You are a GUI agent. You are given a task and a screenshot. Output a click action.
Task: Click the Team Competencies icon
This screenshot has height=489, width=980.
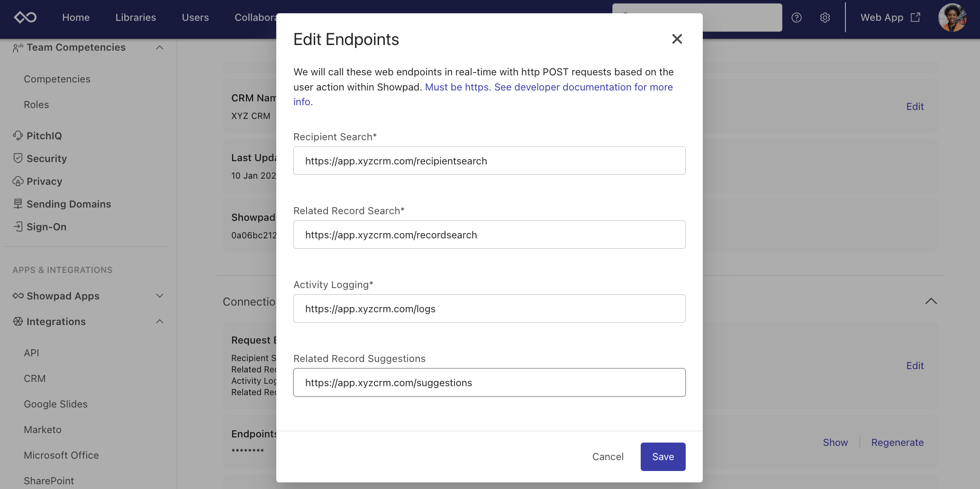tap(18, 47)
